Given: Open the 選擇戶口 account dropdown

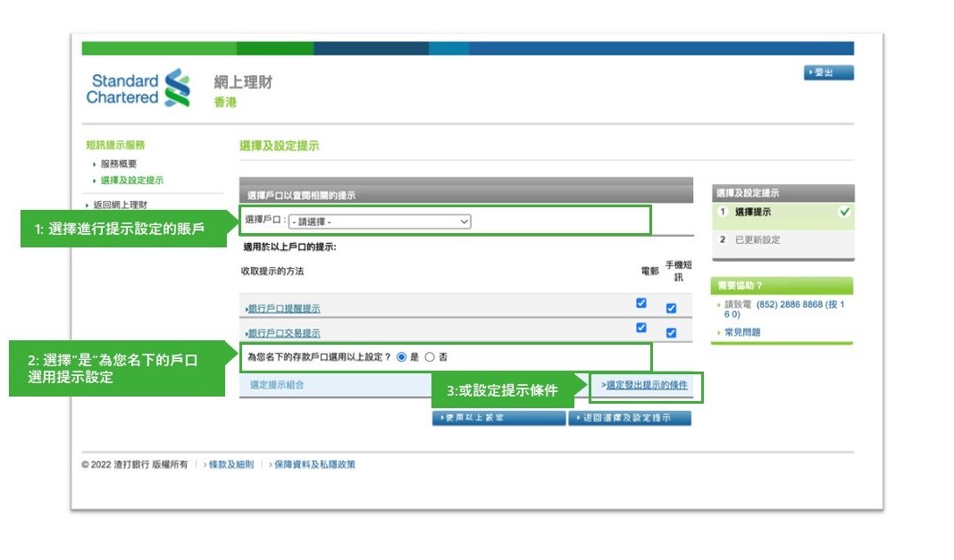Looking at the screenshot, I should (x=463, y=221).
